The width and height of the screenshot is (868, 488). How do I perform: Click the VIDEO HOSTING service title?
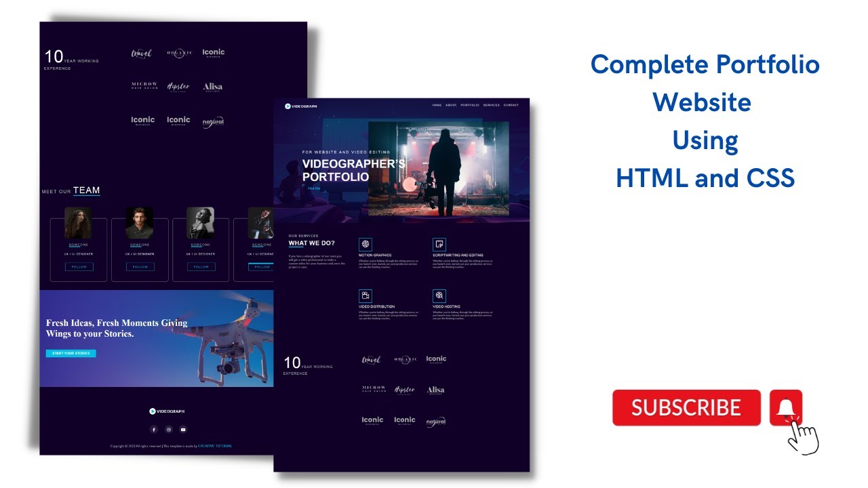[447, 307]
